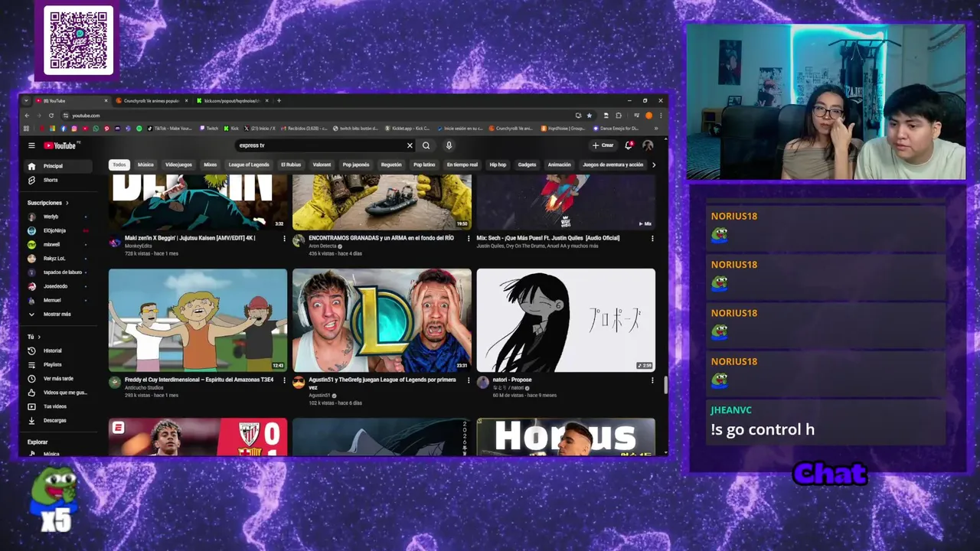Open Chrome tab search dropdown arrow

coord(26,100)
